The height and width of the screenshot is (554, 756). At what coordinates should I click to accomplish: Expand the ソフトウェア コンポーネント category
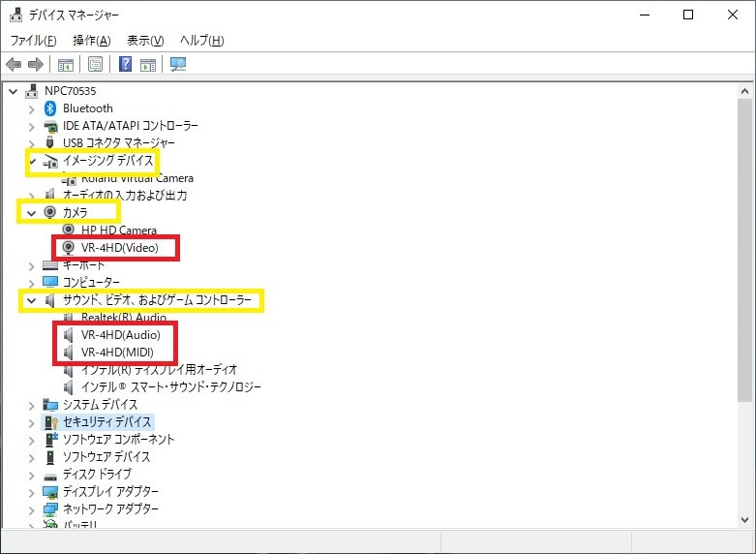point(31,441)
